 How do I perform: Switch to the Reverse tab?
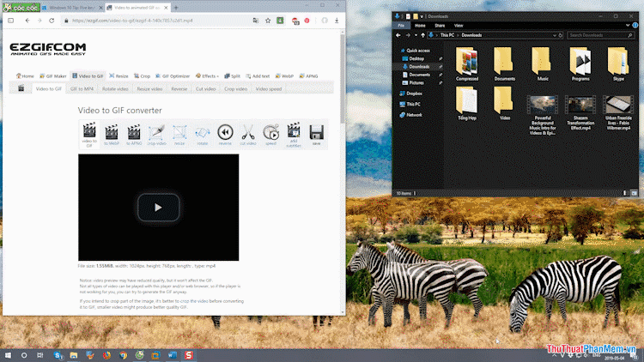click(179, 88)
